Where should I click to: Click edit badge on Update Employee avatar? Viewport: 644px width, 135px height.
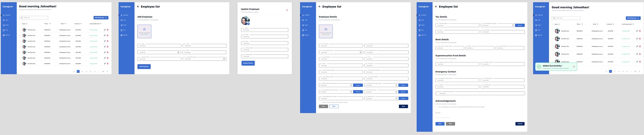pyautogui.click(x=248, y=24)
